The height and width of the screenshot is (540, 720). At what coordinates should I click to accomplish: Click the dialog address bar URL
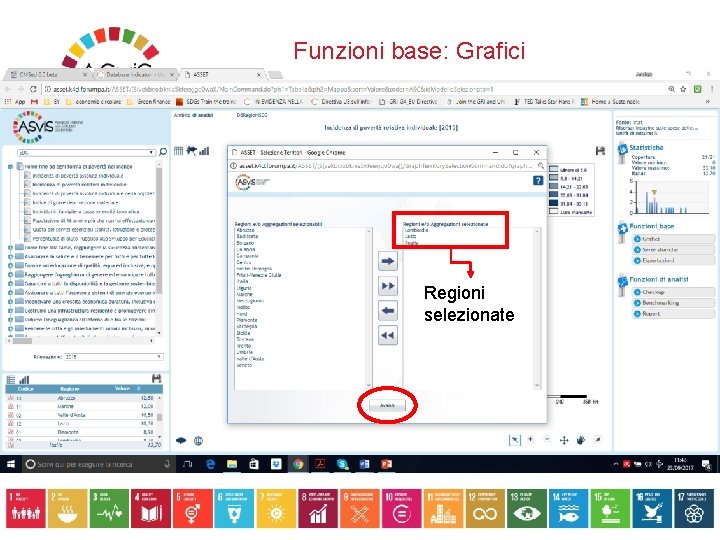(x=385, y=166)
